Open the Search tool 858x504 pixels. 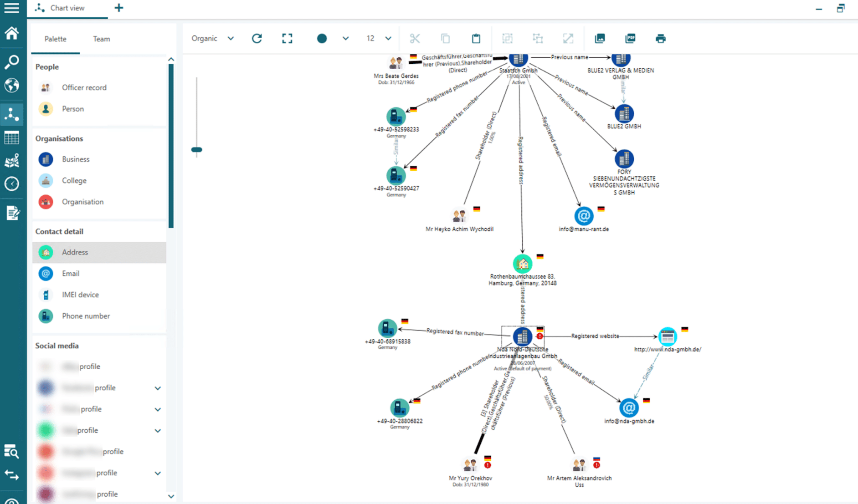coord(12,61)
